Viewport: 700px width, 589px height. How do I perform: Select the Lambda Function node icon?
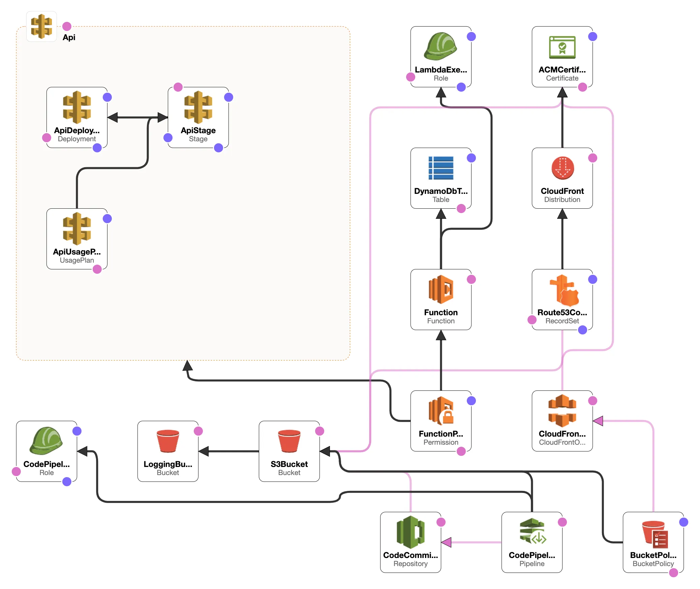click(441, 289)
